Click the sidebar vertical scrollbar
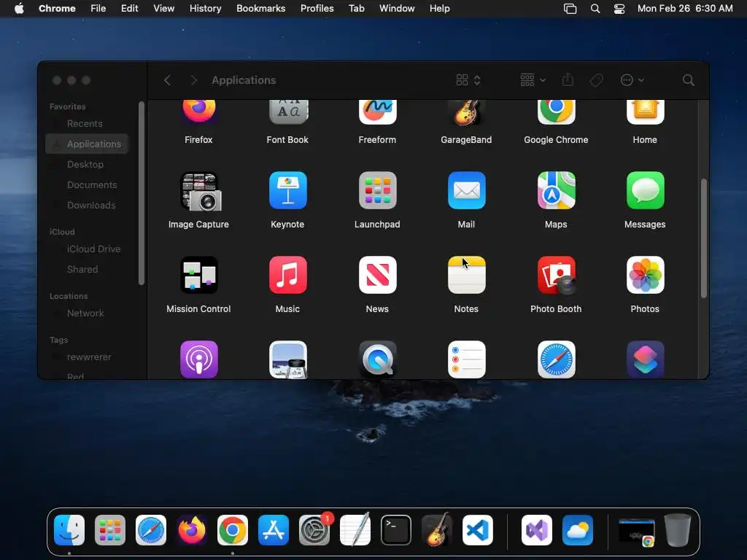The image size is (747, 560). click(x=141, y=192)
